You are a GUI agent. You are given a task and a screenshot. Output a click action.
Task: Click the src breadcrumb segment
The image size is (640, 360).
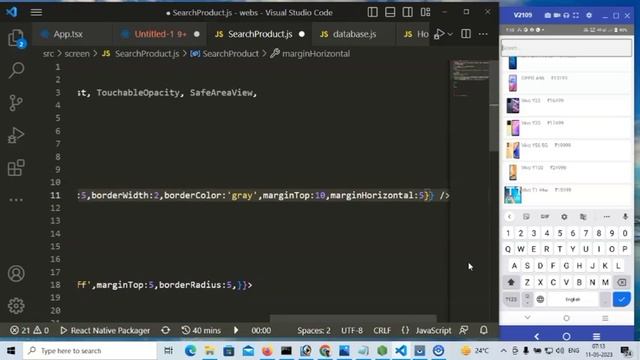(x=48, y=54)
